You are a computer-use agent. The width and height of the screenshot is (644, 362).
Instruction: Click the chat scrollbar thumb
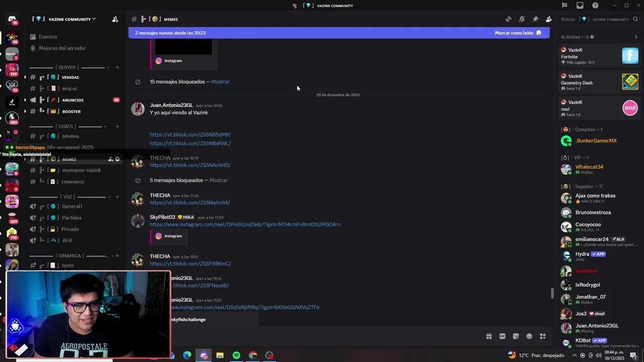coord(552,293)
